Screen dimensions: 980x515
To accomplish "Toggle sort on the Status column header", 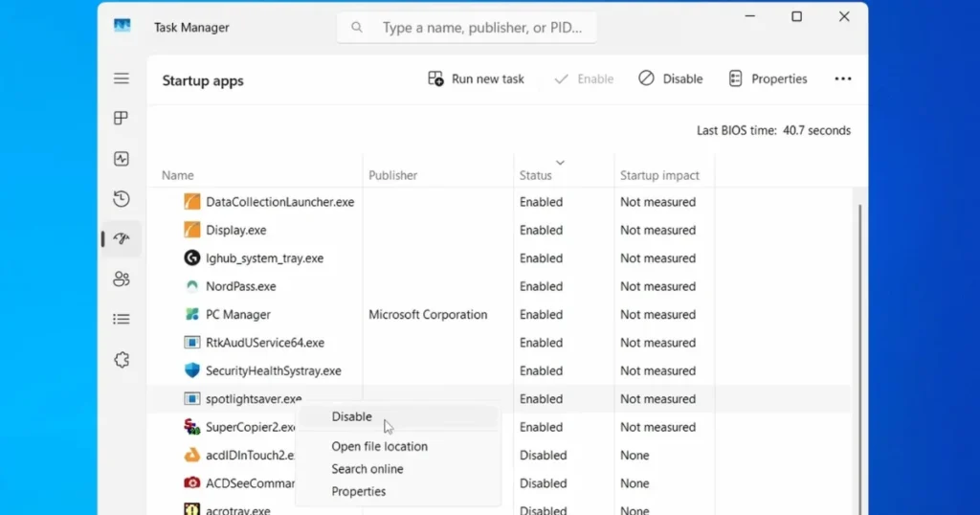I will 536,175.
